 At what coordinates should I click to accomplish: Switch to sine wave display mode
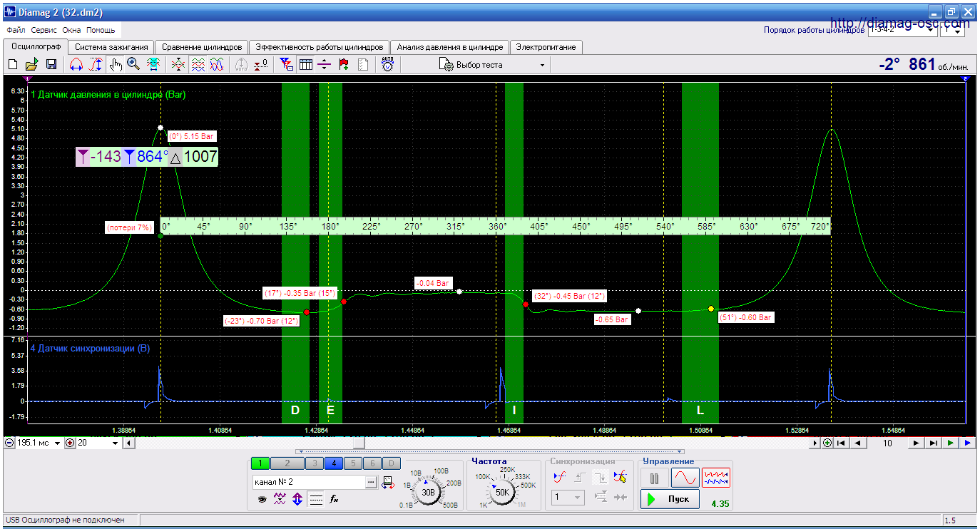tap(685, 477)
